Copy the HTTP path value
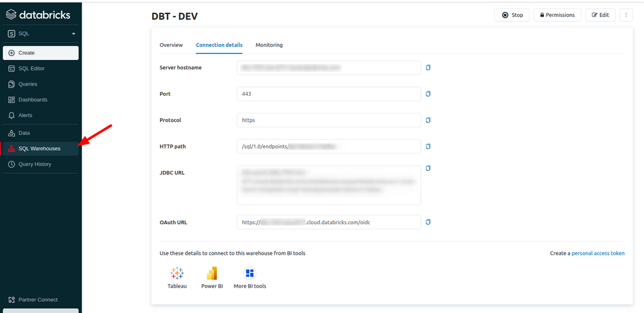Image resolution: width=644 pixels, height=313 pixels. click(428, 146)
